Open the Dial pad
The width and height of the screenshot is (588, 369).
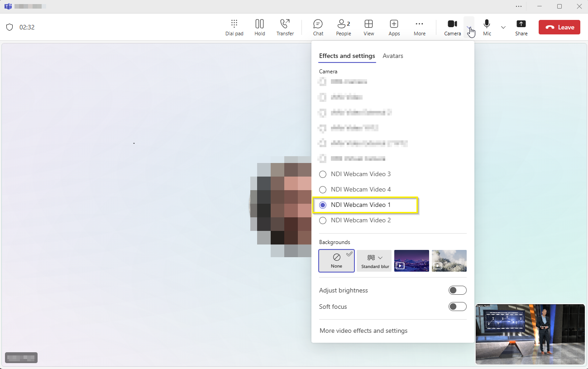pyautogui.click(x=234, y=27)
